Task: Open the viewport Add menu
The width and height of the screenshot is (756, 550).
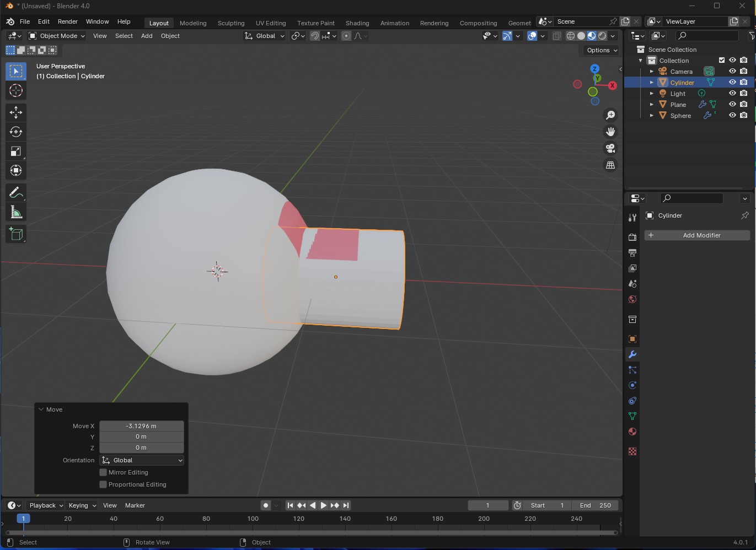Action: coord(147,36)
